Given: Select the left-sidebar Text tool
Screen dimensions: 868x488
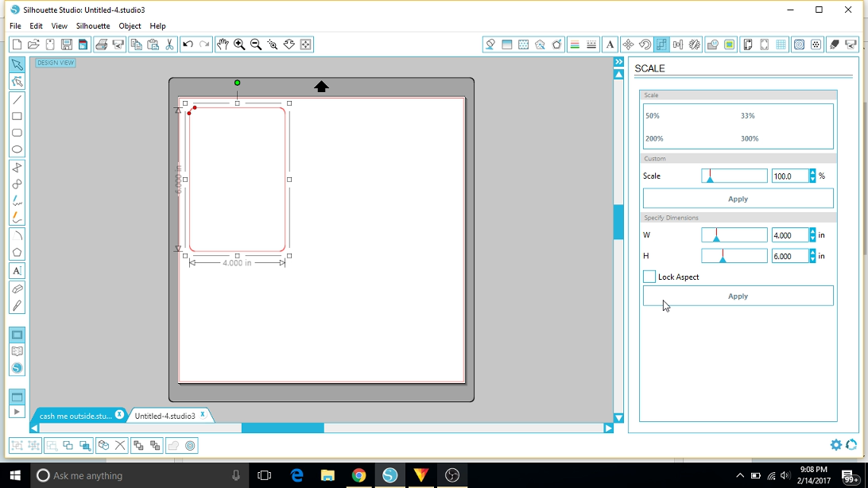Looking at the screenshot, I should click(x=17, y=270).
